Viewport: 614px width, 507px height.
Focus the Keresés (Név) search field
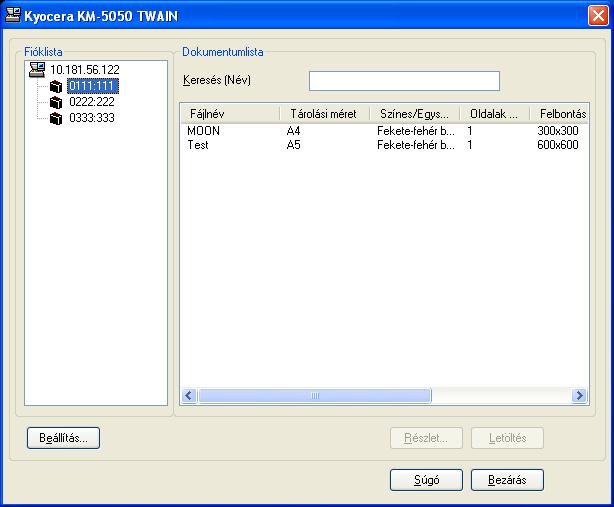coord(404,81)
